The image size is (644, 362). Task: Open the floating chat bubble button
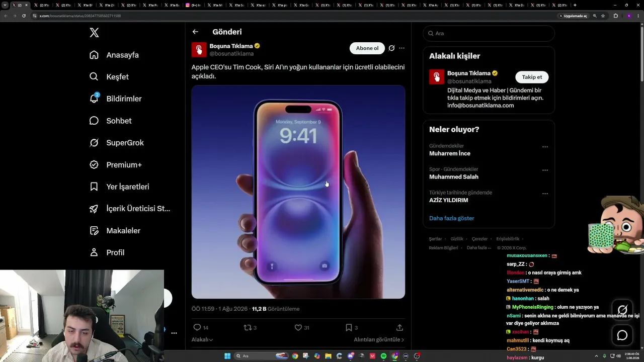tap(622, 335)
